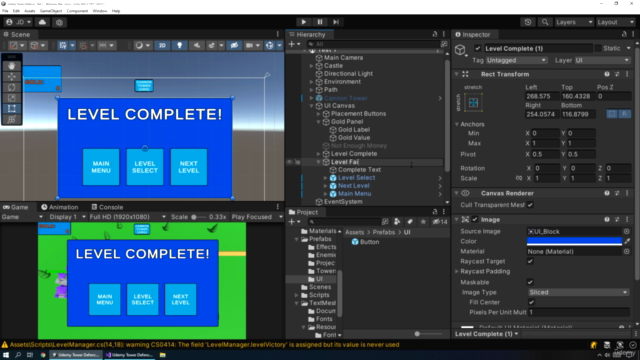Open the Full HD resolution dropdown
Viewport: 640px width, 360px height.
coord(127,217)
